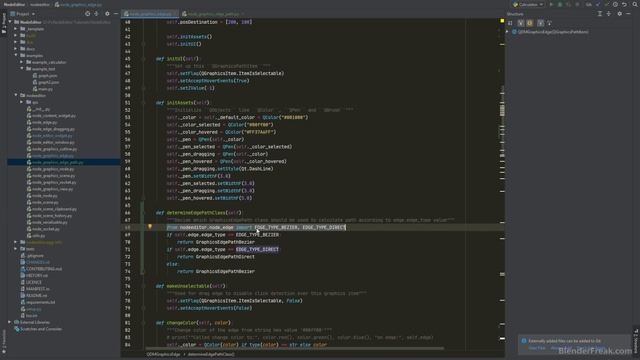Open Scratches and Consoles node
Image resolution: width=640 pixels, height=360 pixels.
[41, 329]
